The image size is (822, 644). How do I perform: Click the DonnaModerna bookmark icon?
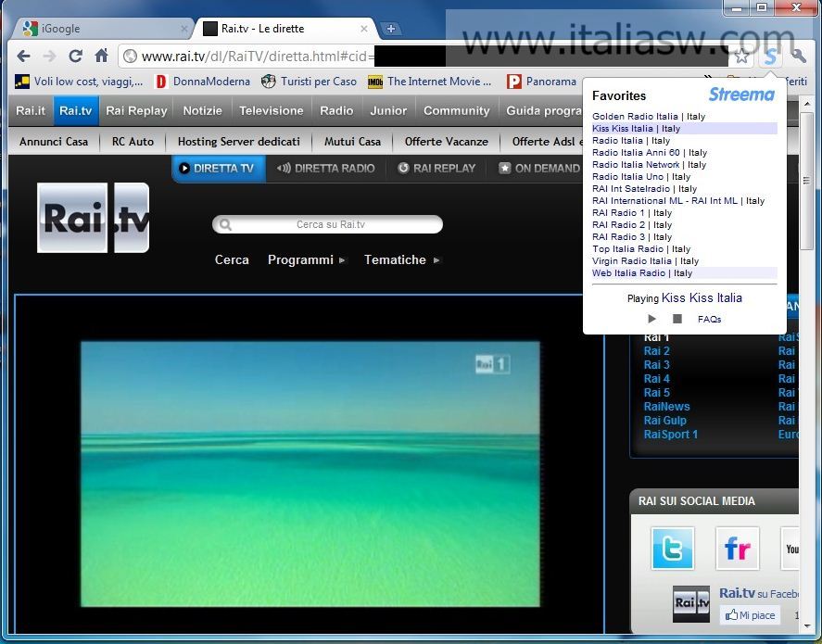161,82
